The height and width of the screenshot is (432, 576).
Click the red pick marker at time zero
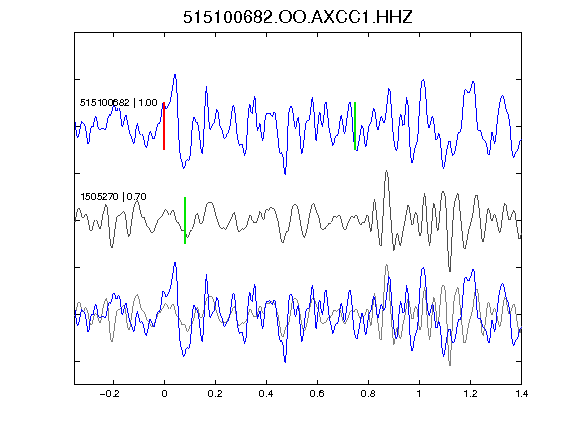pos(164,126)
